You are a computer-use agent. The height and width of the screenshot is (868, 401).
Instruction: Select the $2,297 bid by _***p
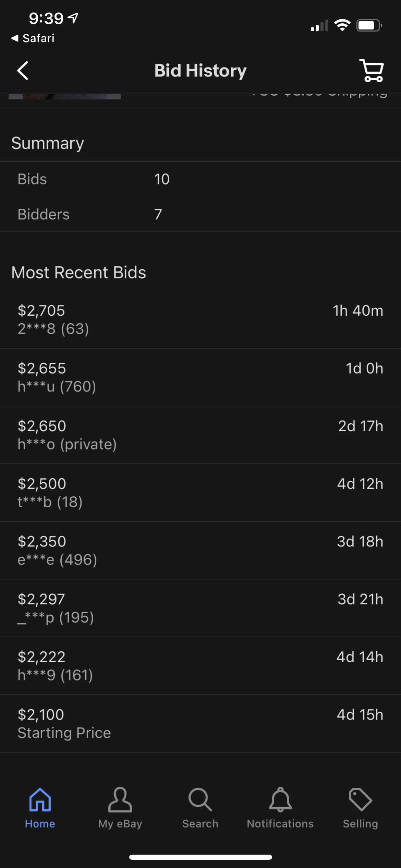pyautogui.click(x=200, y=608)
